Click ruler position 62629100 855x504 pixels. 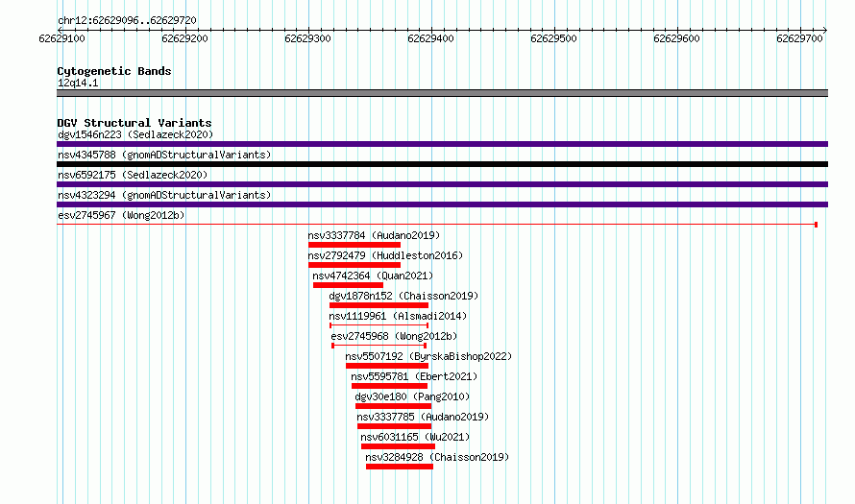(x=62, y=38)
